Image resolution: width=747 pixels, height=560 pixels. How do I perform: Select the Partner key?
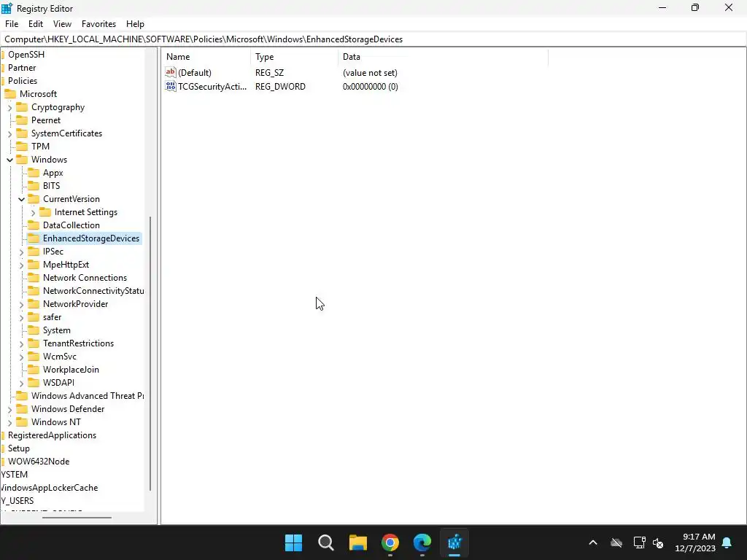(x=22, y=68)
